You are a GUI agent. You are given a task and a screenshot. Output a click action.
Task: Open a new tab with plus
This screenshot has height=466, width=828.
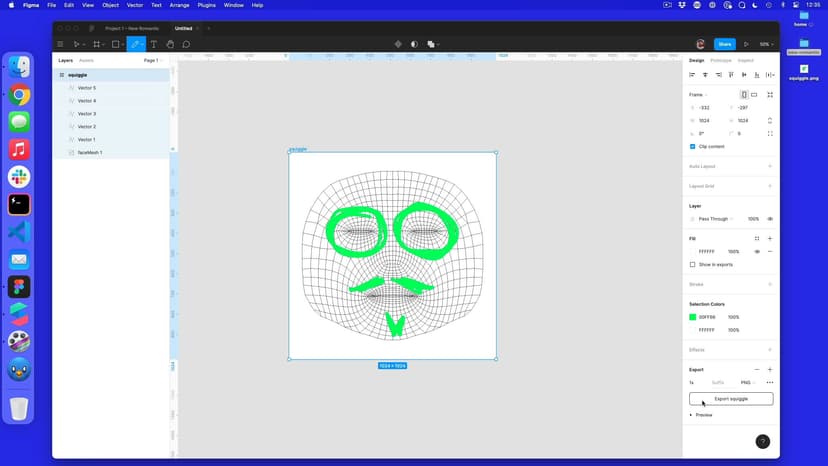[209, 29]
